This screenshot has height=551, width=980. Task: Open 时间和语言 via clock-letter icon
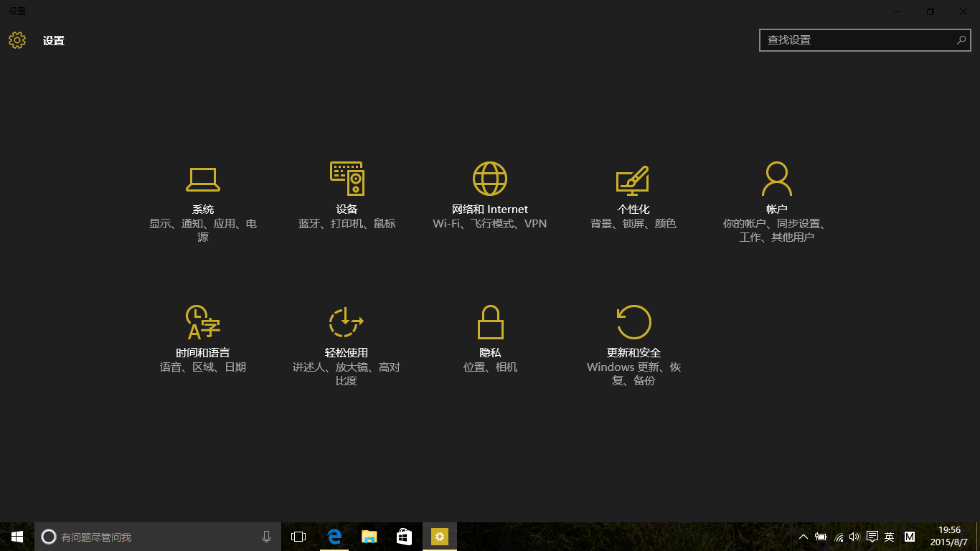[x=202, y=322]
